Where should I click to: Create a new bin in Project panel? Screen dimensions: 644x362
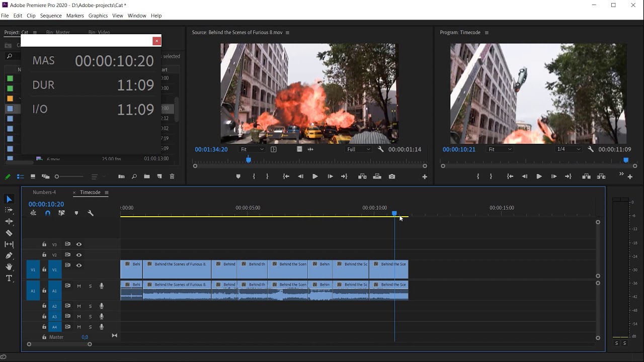tap(147, 176)
